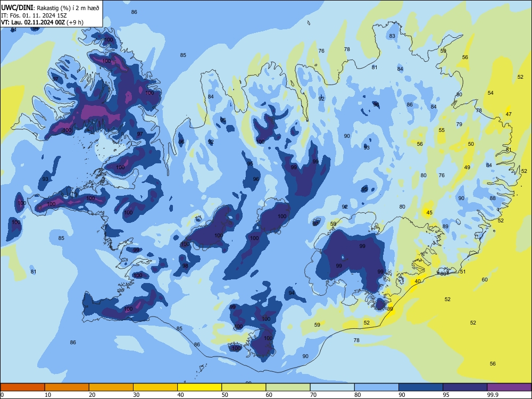Click the legend tick label 99.9
Image resolution: width=532 pixels, height=399 pixels.
pyautogui.click(x=492, y=395)
